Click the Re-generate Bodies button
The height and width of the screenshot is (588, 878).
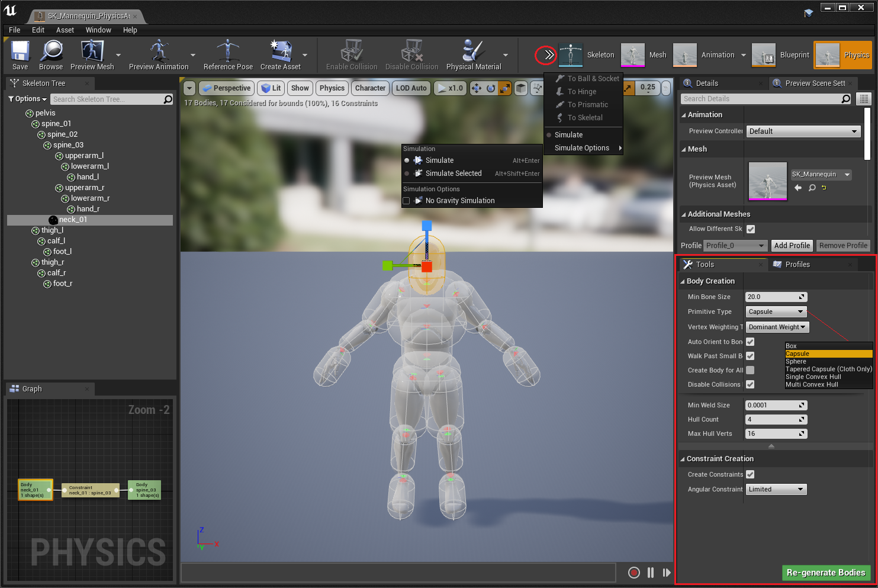tap(826, 573)
